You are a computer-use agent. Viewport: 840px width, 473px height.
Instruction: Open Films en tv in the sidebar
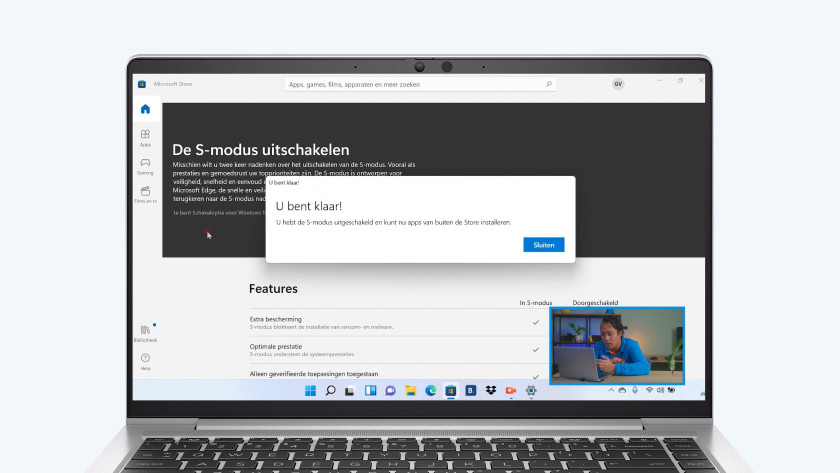point(145,193)
